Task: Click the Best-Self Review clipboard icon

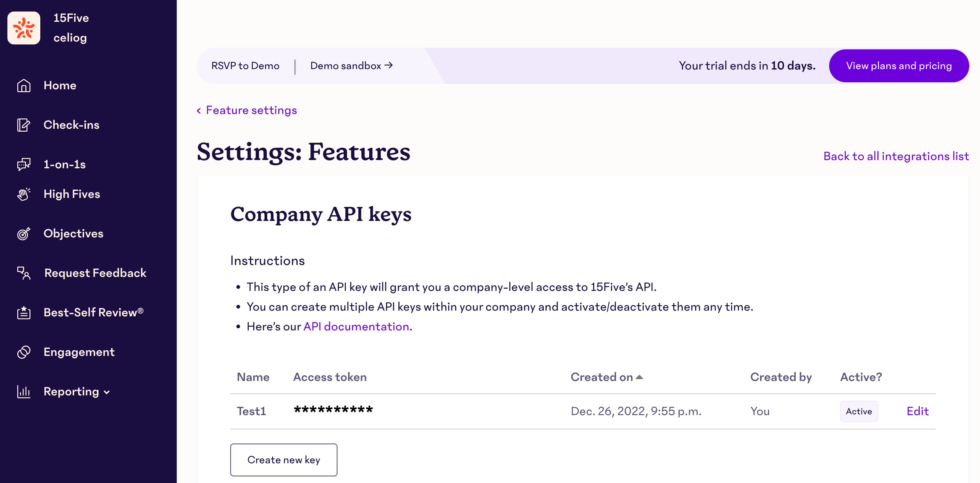Action: click(24, 313)
